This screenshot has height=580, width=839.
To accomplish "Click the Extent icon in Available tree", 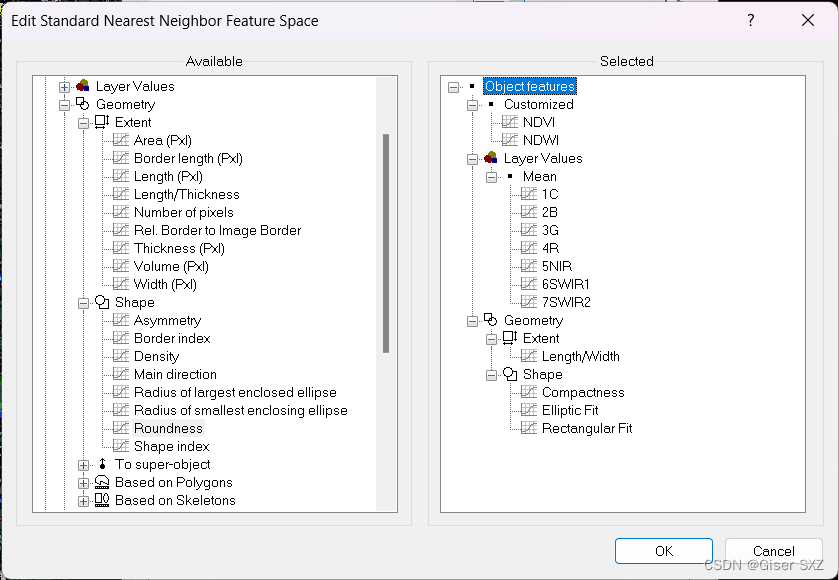I will pos(102,122).
